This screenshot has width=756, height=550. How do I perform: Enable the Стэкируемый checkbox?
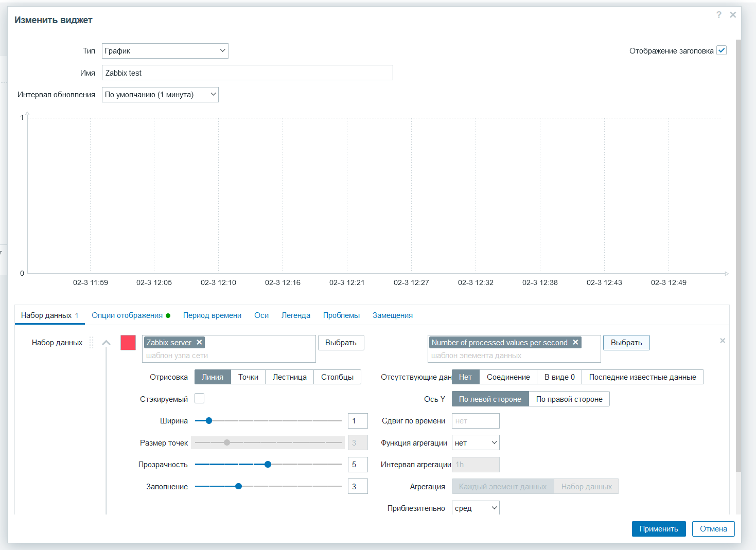[200, 399]
